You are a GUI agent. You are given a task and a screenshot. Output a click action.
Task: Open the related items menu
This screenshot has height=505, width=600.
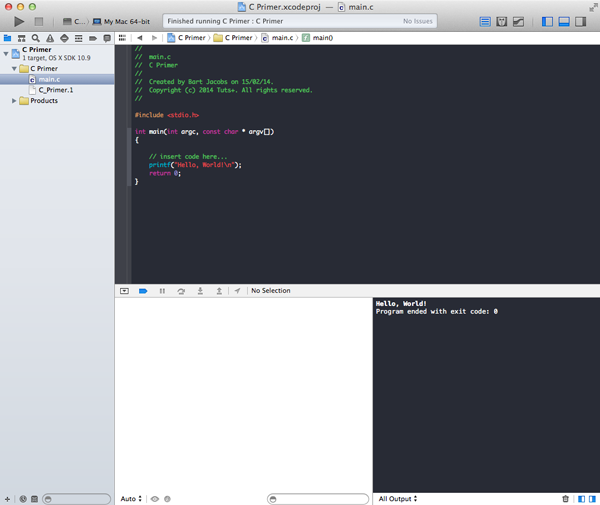click(x=122, y=37)
